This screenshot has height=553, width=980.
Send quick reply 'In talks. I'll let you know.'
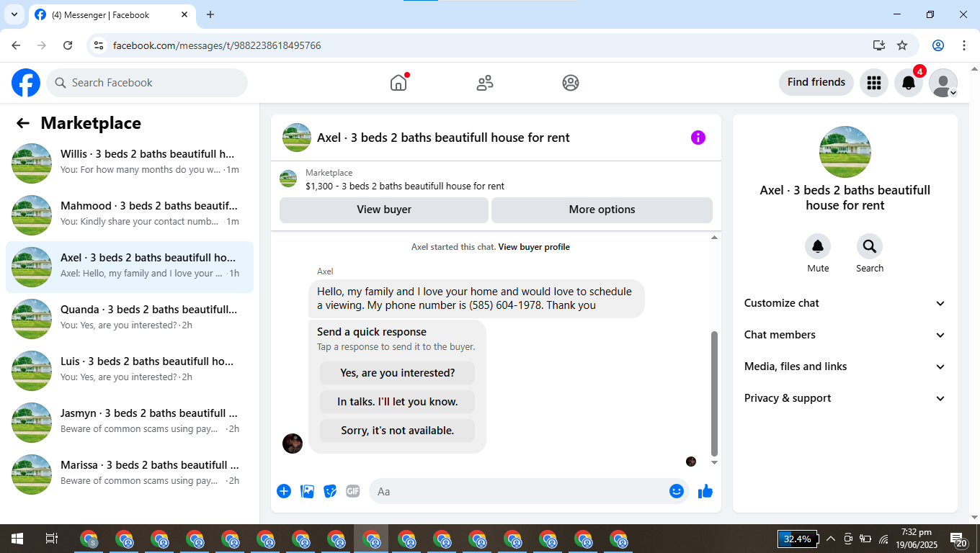tap(398, 402)
